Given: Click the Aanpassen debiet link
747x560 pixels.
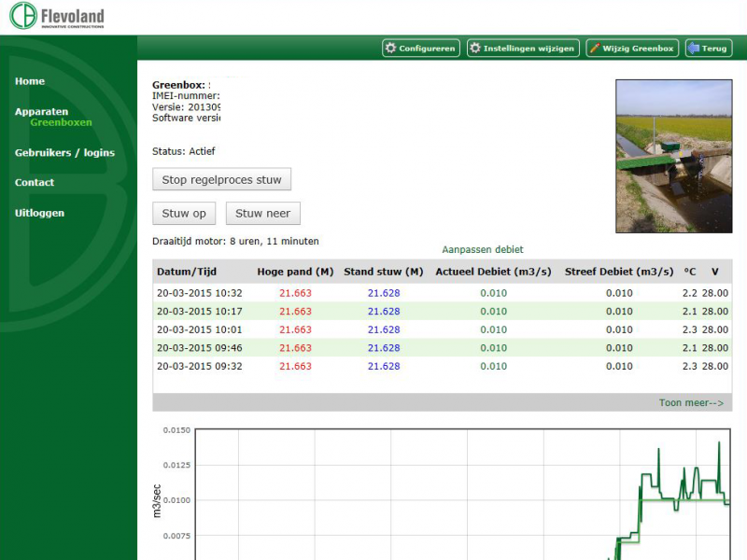Looking at the screenshot, I should pos(483,249).
